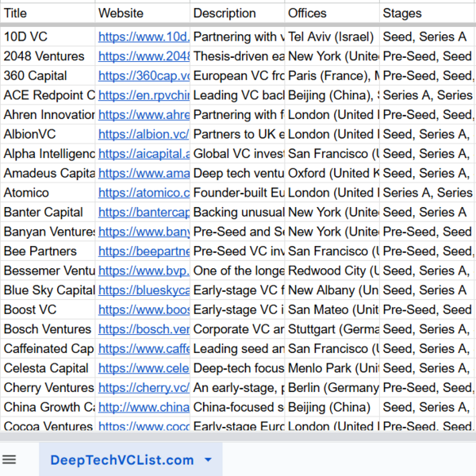Select the Berlin (Germany) offices cell
The image size is (476, 476).
(332, 387)
